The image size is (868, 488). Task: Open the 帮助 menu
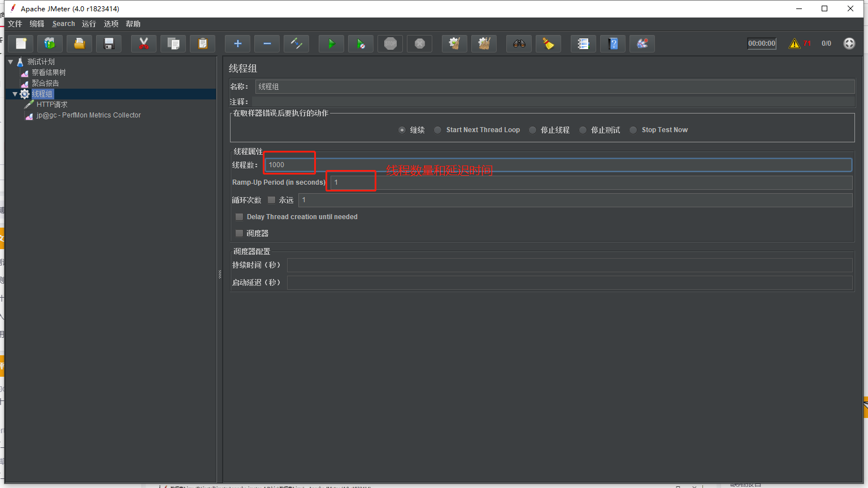(133, 24)
